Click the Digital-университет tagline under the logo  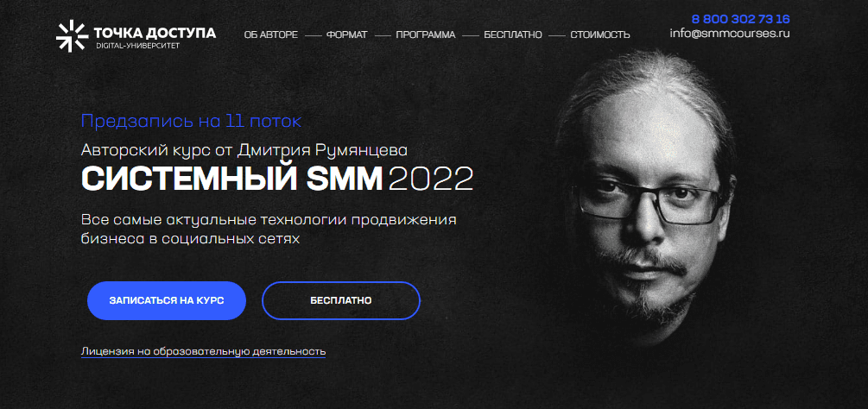point(138,46)
